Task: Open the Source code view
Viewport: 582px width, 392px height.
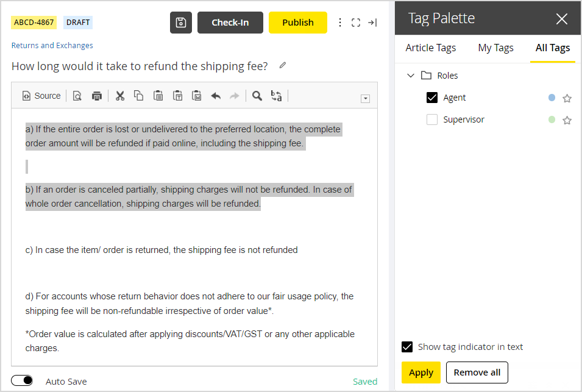Action: (x=41, y=96)
